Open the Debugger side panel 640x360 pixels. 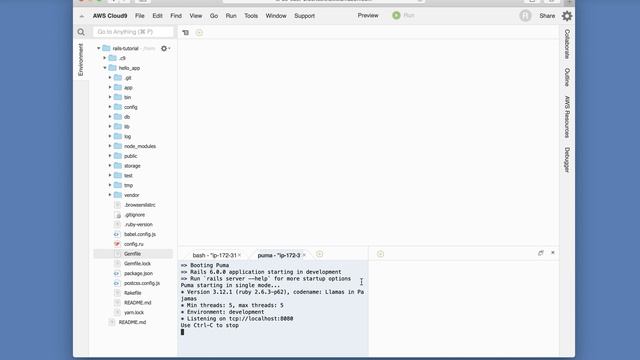567,160
